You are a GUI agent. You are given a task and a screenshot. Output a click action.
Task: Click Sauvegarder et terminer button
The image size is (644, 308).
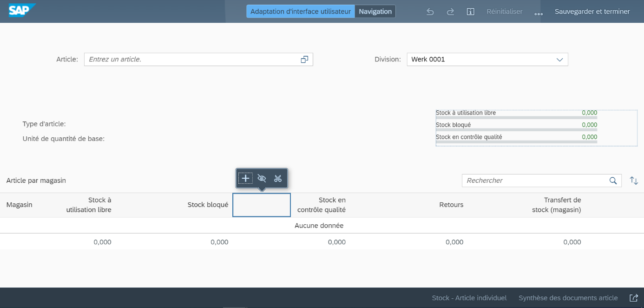tap(592, 12)
